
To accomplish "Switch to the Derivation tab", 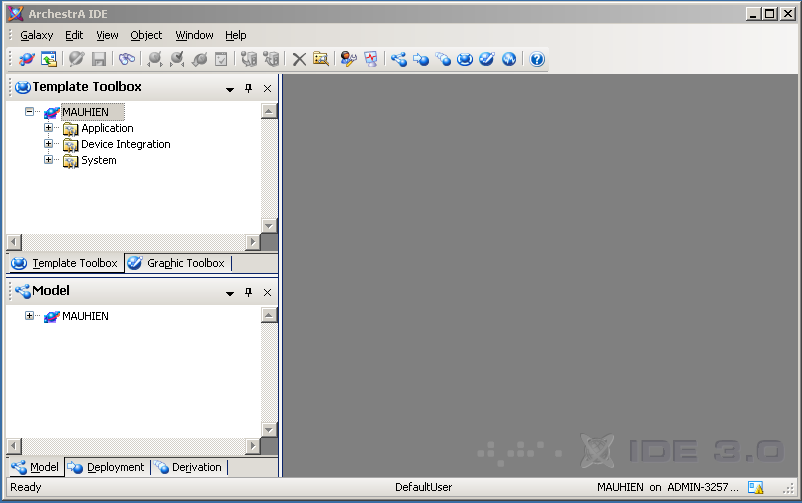I will point(189,467).
